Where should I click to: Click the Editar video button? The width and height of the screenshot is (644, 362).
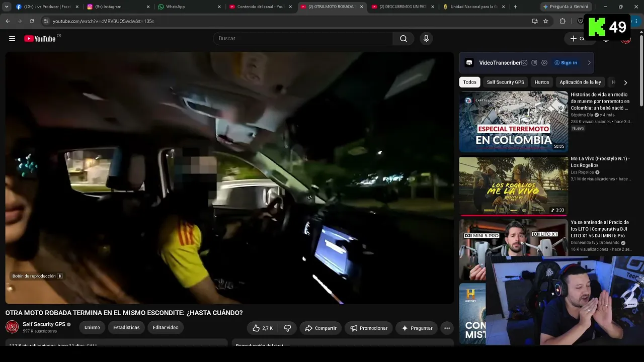(x=166, y=327)
